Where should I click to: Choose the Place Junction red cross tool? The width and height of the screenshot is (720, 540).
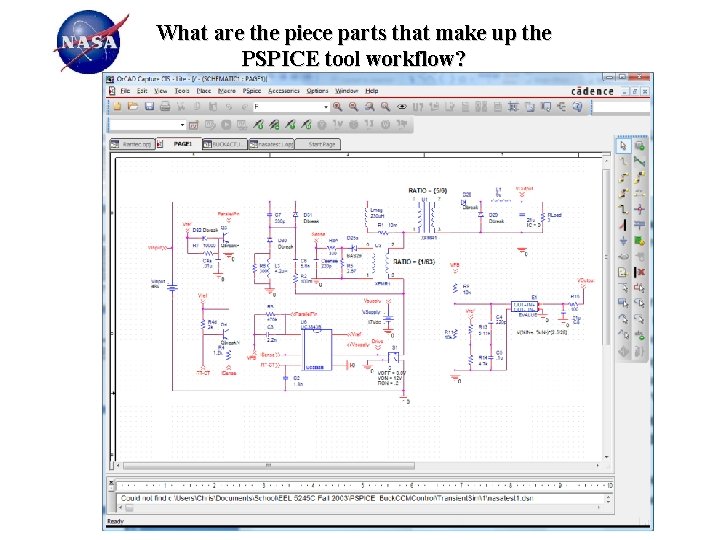(639, 209)
